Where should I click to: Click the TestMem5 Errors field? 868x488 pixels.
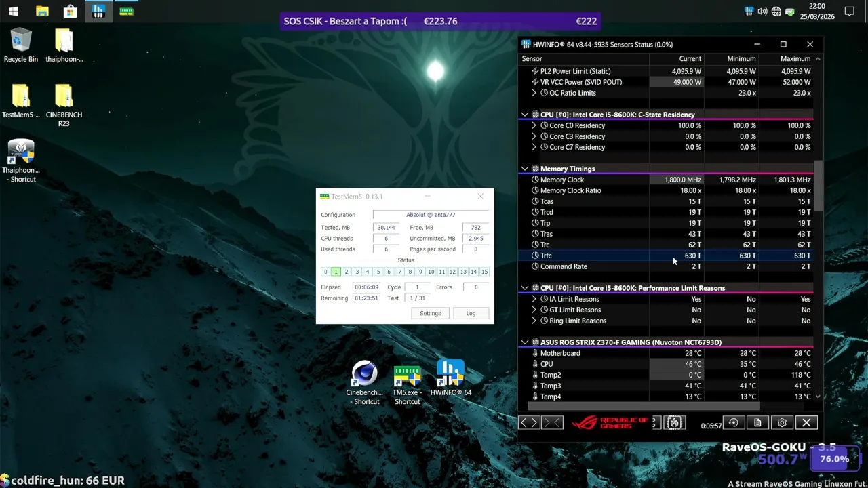pos(475,287)
